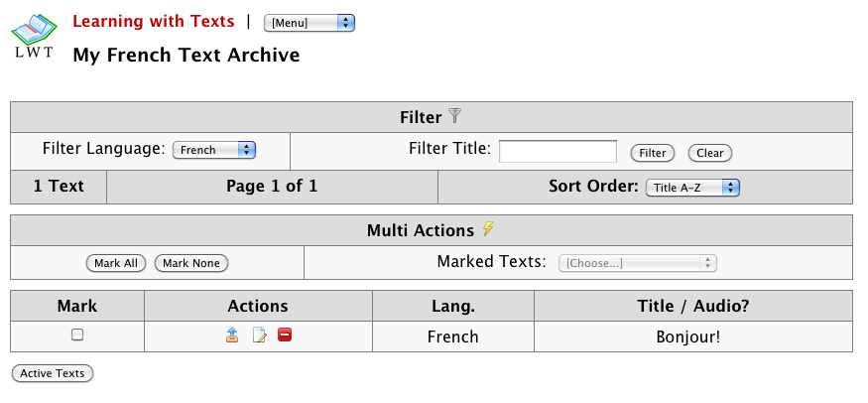Click the Mark None button

click(190, 263)
